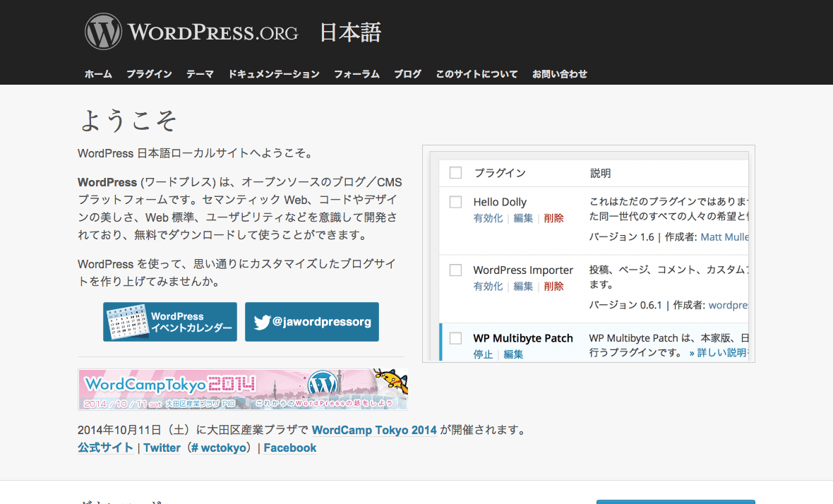Click the wordpress author link for Importer
The width and height of the screenshot is (833, 504).
728,305
